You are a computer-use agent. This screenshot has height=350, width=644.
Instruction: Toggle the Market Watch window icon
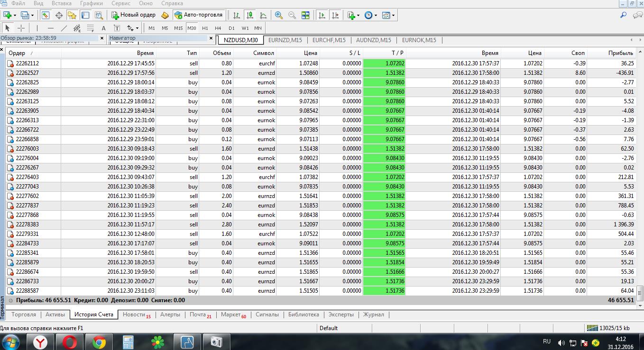tap(45, 15)
